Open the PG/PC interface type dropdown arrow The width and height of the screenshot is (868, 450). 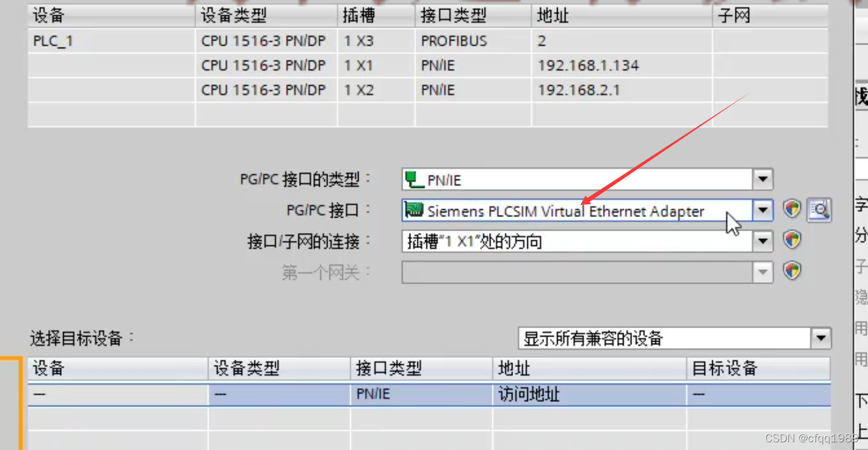tap(763, 179)
